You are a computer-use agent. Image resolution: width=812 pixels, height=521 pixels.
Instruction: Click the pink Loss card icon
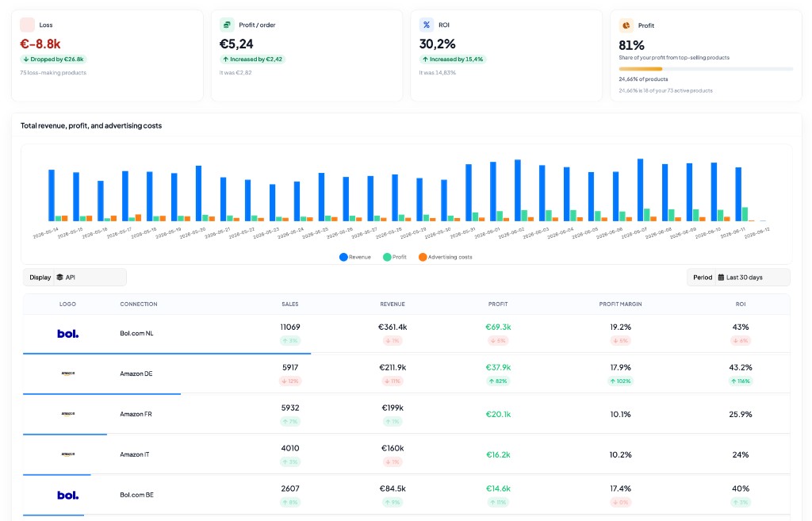point(27,25)
